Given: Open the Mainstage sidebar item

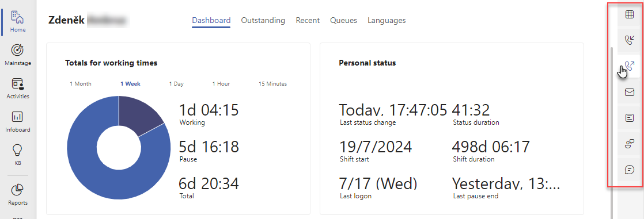Looking at the screenshot, I should click(x=18, y=51).
